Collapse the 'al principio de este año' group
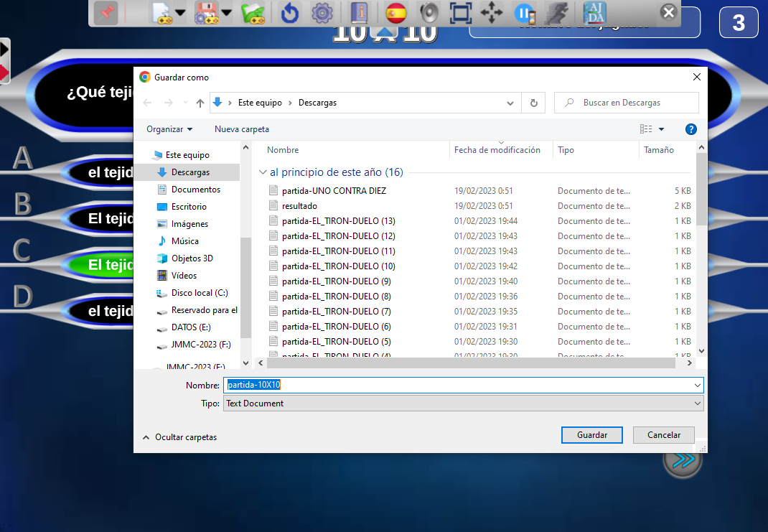The height and width of the screenshot is (532, 768). (263, 172)
